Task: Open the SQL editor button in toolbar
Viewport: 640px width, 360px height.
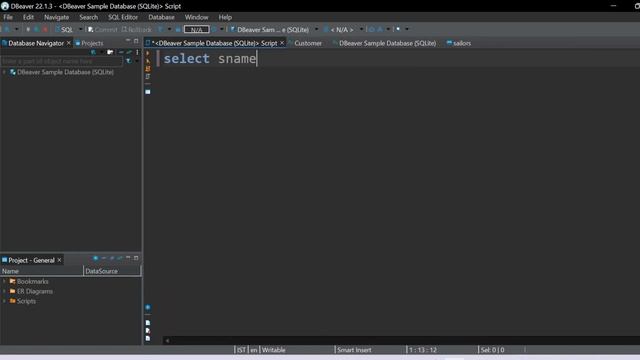Action: tap(64, 29)
